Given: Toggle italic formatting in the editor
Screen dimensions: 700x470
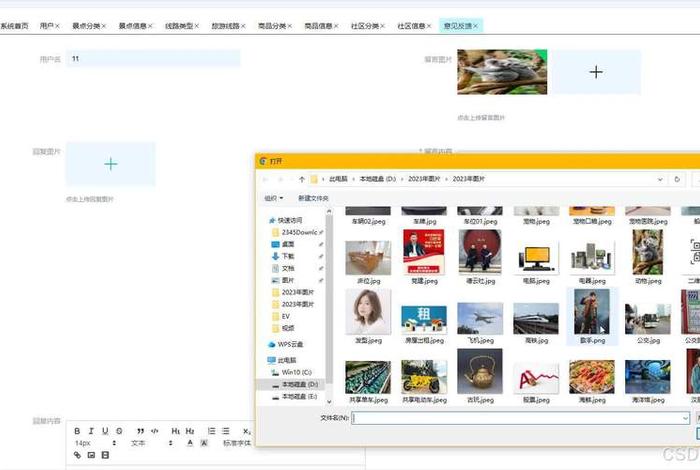Looking at the screenshot, I should tap(91, 431).
